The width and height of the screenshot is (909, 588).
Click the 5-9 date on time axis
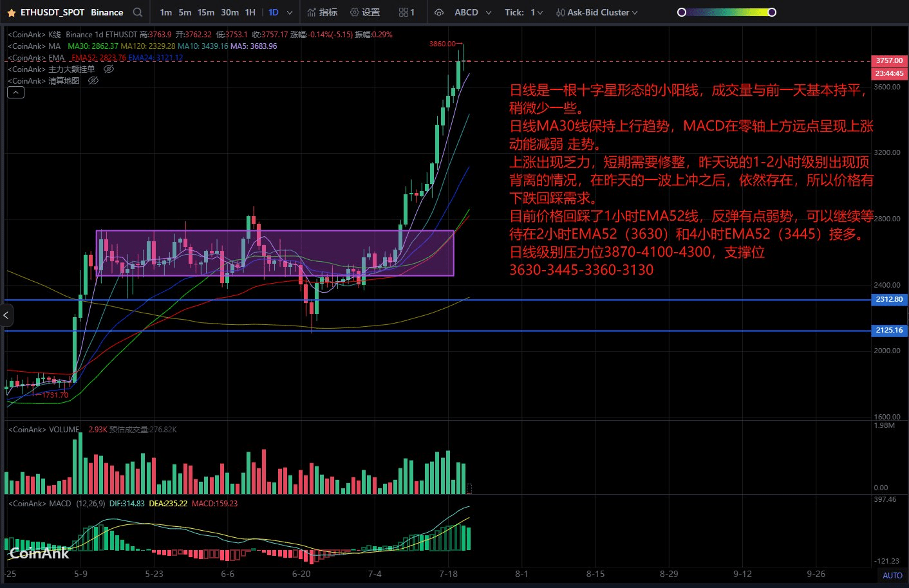80,574
